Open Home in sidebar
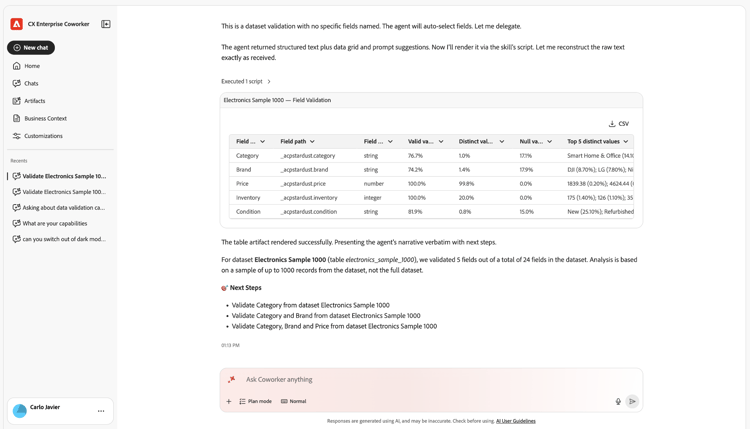The image size is (750, 429). (x=32, y=66)
